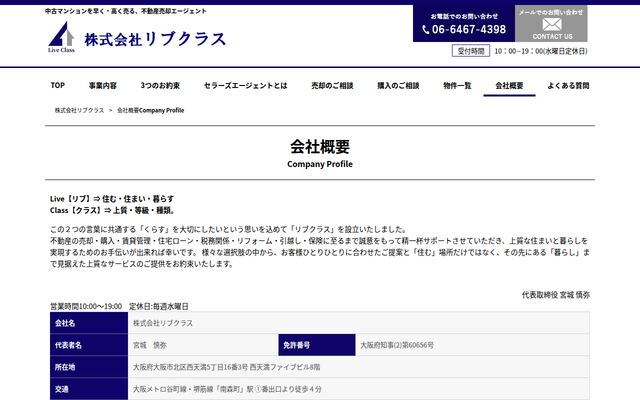Viewport: 640px width, 400px height.
Task: Click the 10:00~19:00(水曜日定休日) hours text
Action: [x=541, y=51]
